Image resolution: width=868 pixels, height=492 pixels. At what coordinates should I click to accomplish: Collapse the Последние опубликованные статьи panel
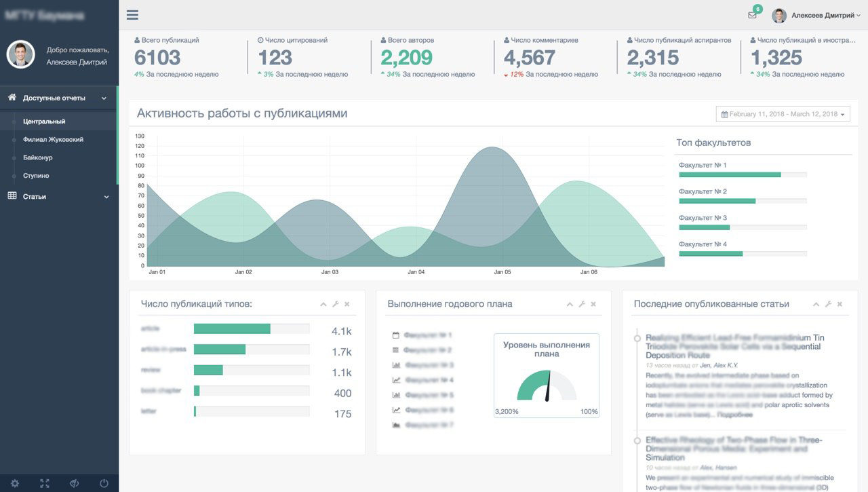click(x=816, y=304)
